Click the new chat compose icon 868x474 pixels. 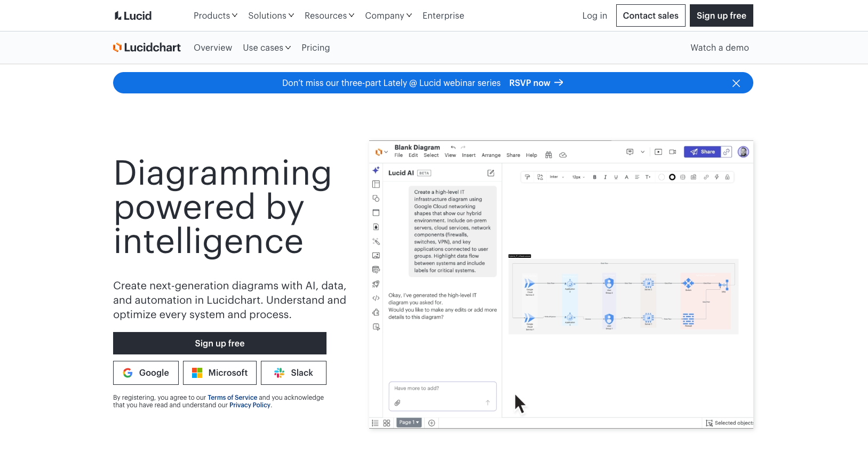pyautogui.click(x=491, y=173)
